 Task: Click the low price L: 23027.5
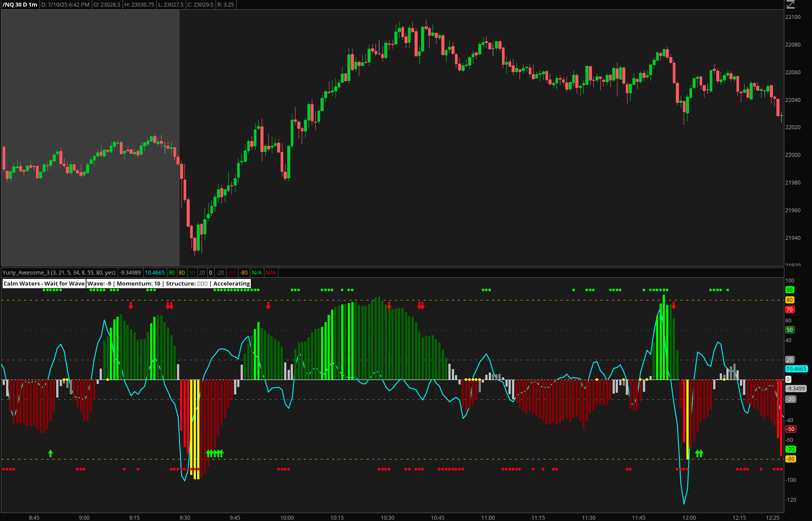[x=170, y=4]
